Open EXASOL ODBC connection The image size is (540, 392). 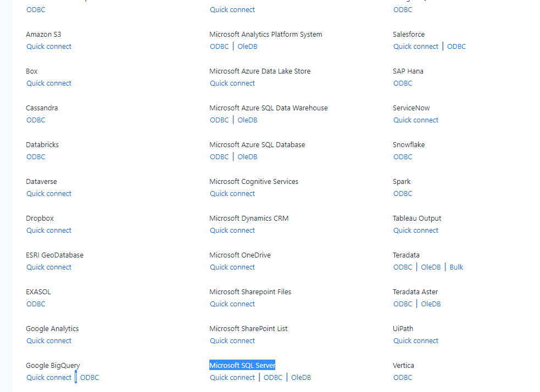(x=35, y=304)
